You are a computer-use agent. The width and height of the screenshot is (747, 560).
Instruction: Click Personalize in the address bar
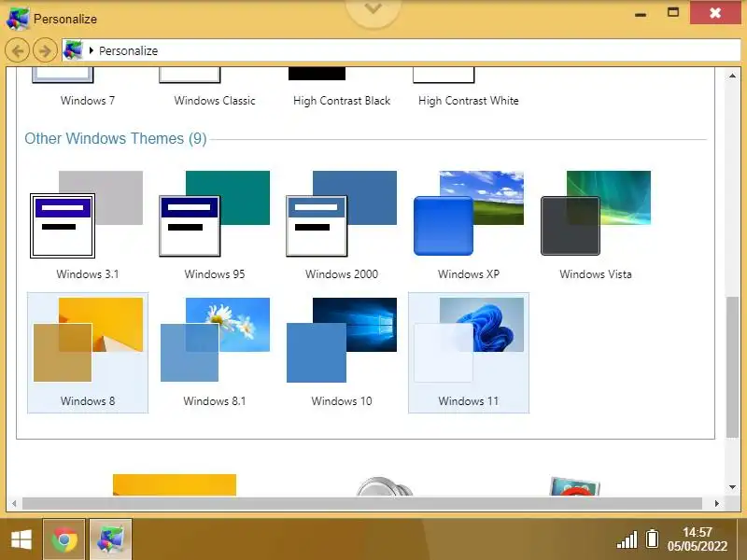[128, 51]
